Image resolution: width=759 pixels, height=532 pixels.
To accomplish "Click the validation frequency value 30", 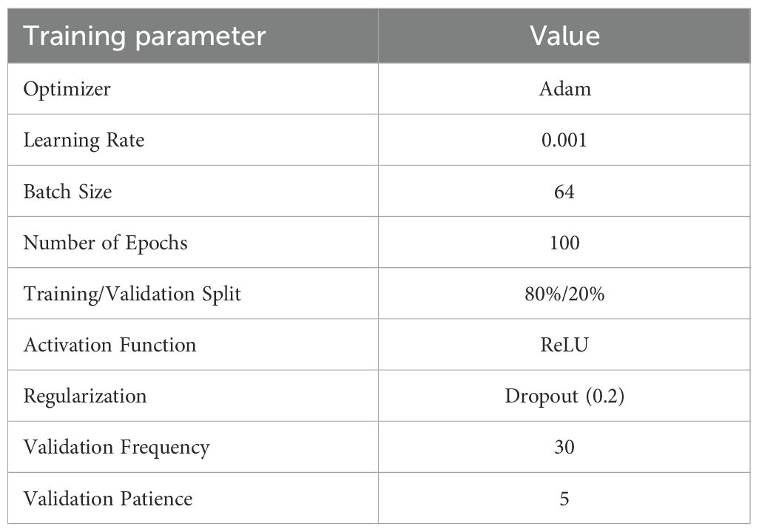I will (x=564, y=447).
